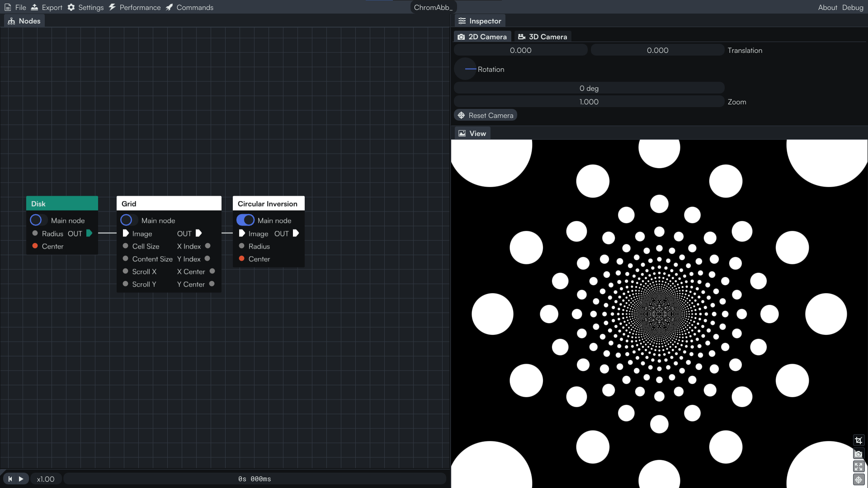Switch to the 2D Camera tab
868x488 pixels.
[482, 37]
